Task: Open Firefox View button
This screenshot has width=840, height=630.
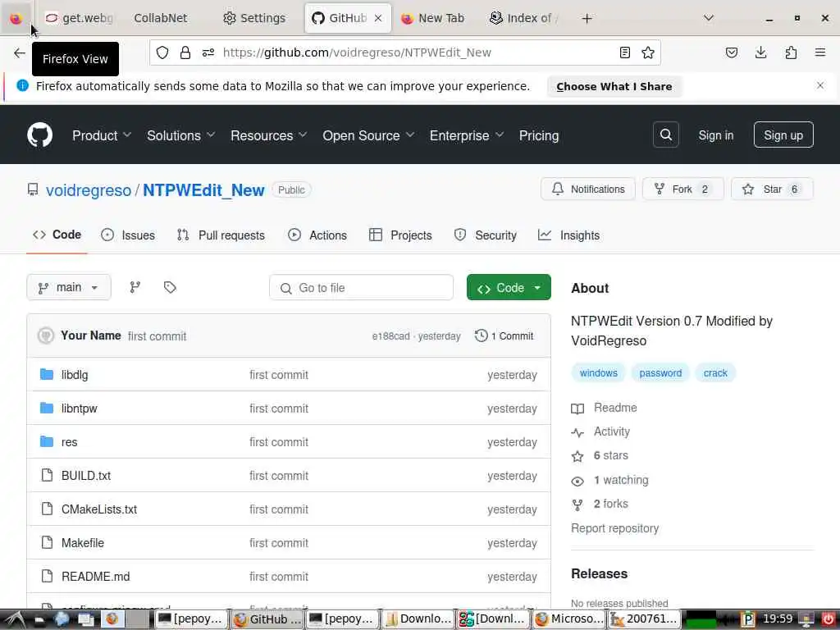Action: [16, 18]
